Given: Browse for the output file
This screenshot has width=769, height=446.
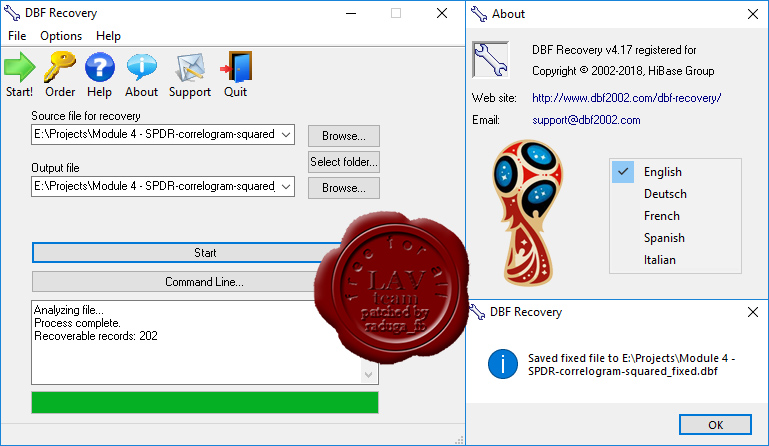Looking at the screenshot, I should tap(344, 188).
